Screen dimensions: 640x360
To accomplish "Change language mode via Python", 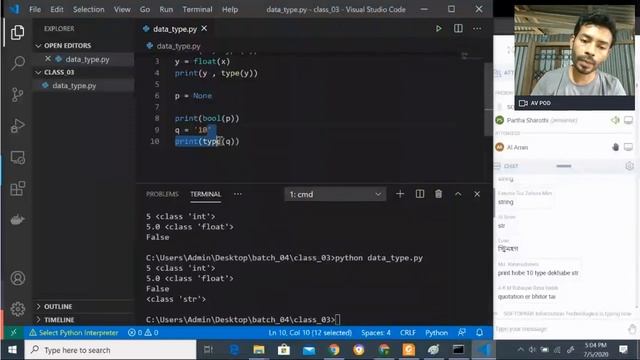I will [x=436, y=333].
